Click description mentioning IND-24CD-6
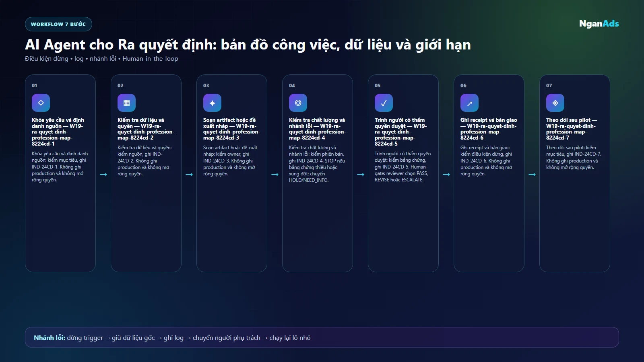 486,161
